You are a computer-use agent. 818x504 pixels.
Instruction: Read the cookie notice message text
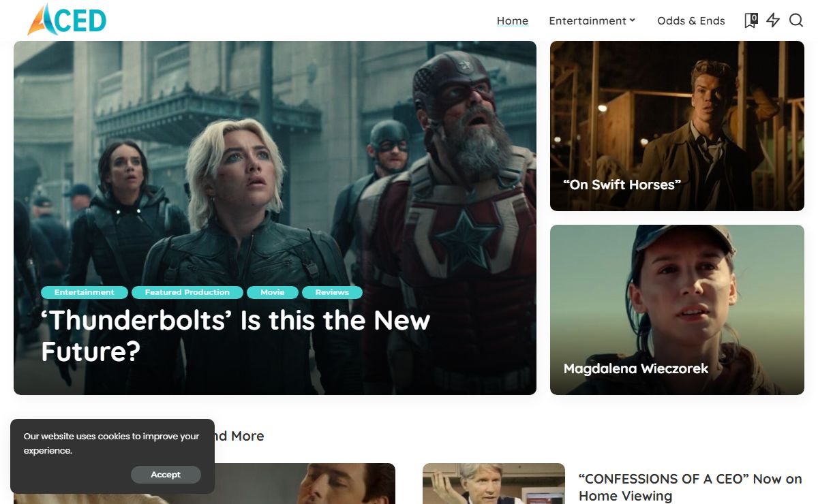(x=112, y=443)
